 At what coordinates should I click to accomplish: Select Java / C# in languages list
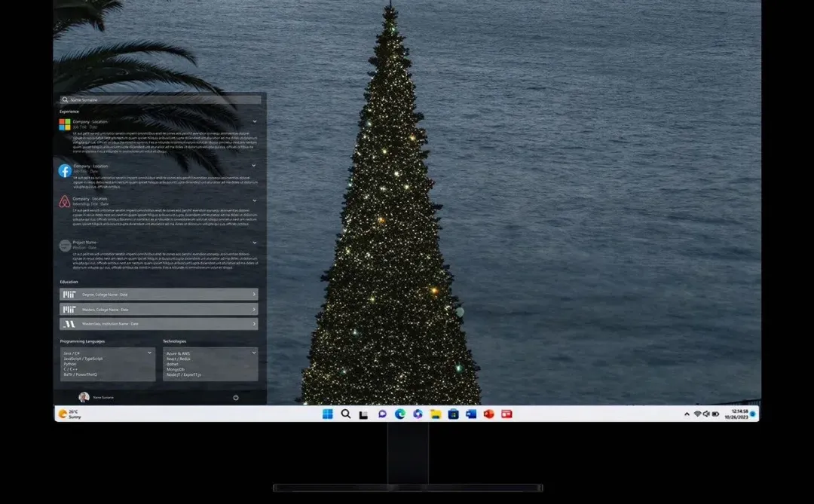pos(72,353)
